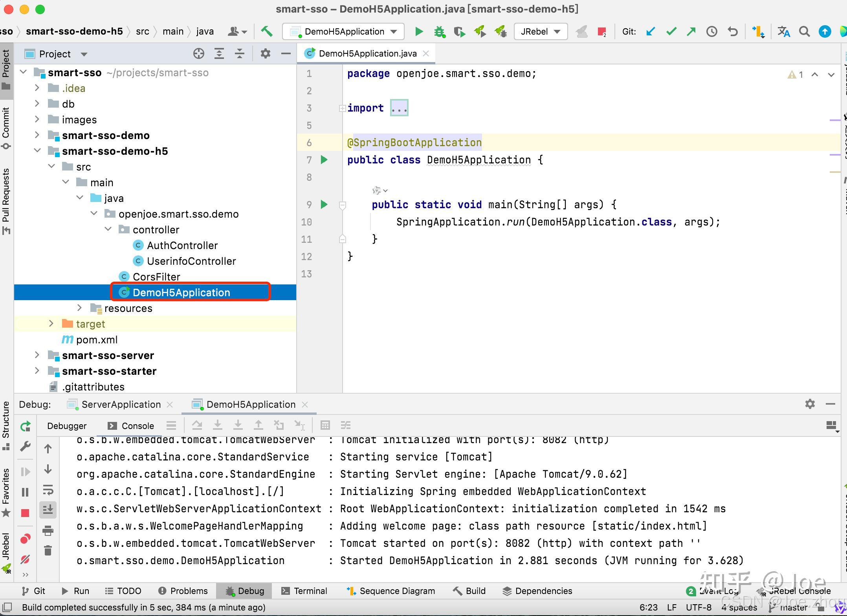Expand the target folder
Image resolution: width=847 pixels, height=616 pixels.
click(x=51, y=323)
